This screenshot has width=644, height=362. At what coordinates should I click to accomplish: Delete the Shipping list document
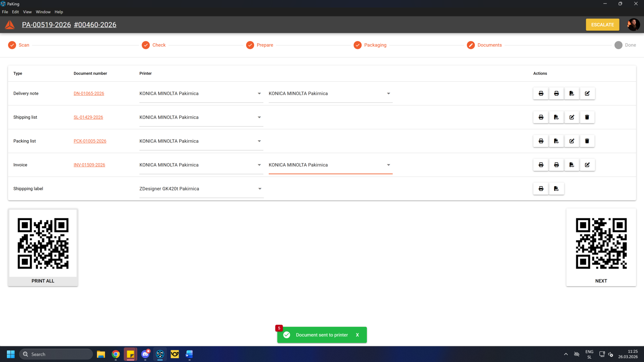(587, 117)
